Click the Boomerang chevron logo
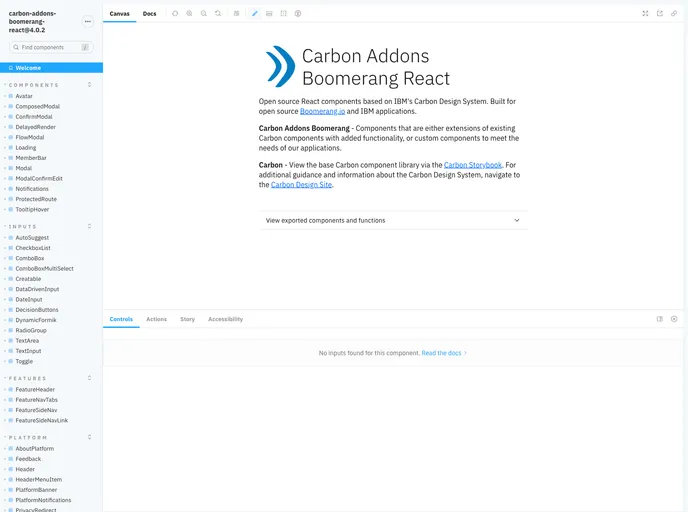The height and width of the screenshot is (512, 688). pyautogui.click(x=280, y=67)
